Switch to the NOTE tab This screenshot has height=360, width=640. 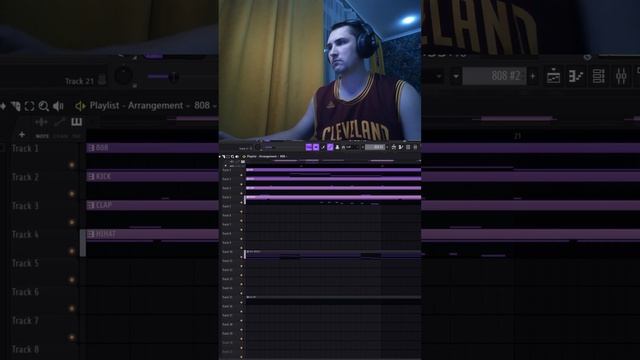[42, 136]
